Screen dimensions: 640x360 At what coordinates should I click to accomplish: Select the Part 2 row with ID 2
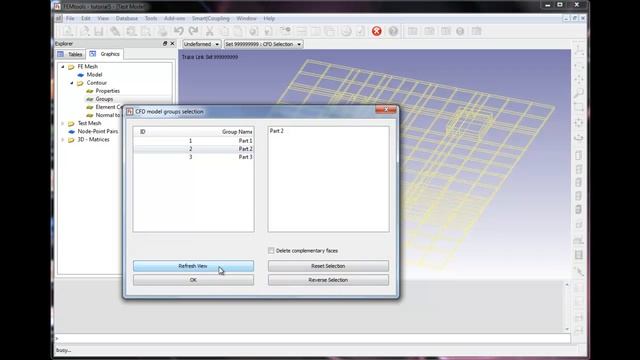coord(193,149)
